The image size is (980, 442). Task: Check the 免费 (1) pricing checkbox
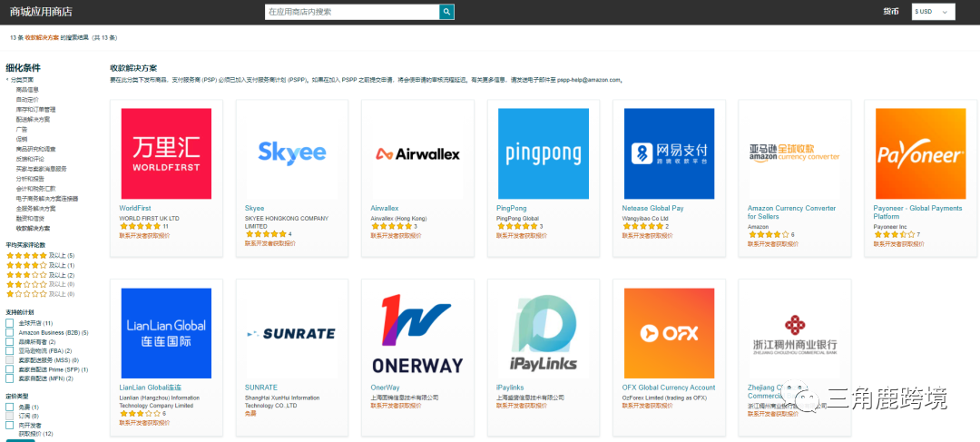click(x=9, y=407)
